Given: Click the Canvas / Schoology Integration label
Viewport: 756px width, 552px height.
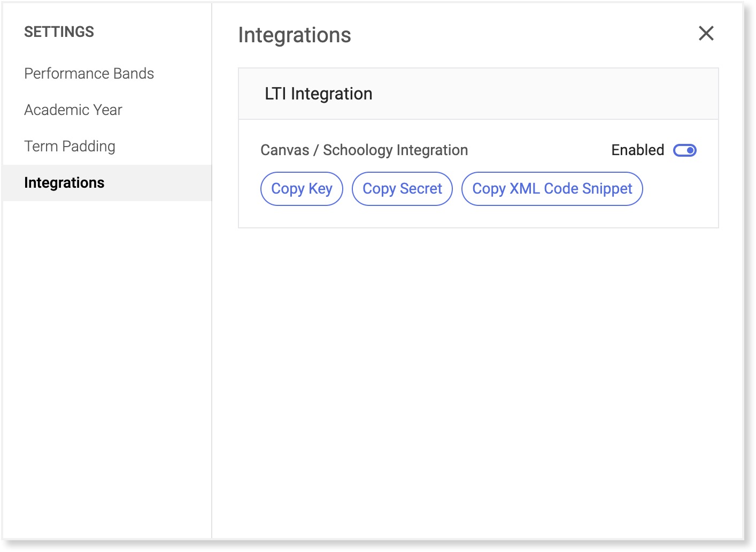Looking at the screenshot, I should point(364,150).
